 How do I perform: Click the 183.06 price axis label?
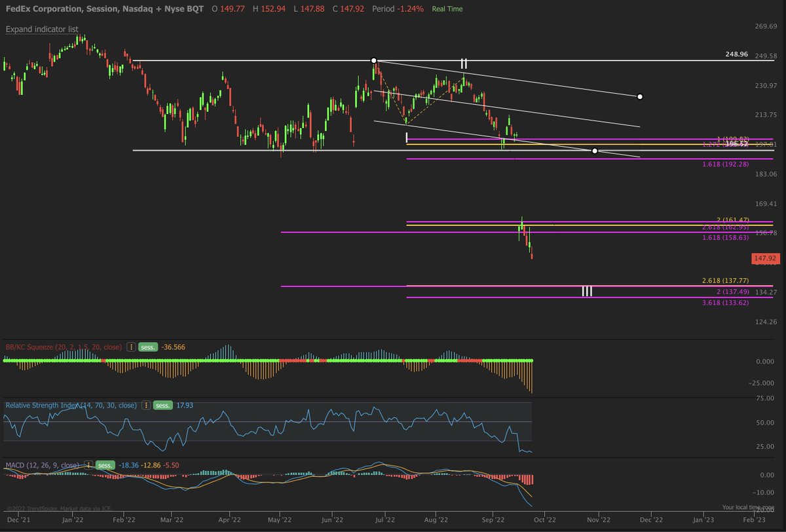coord(766,174)
